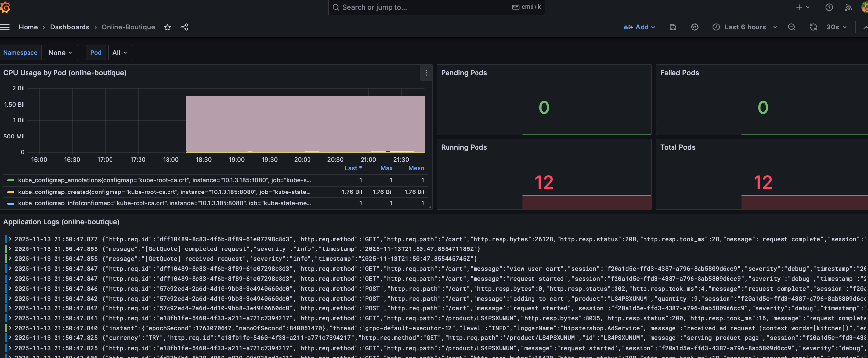Click yellow color swatch of kube_configmap_created
The height and width of the screenshot is (358, 868).
pos(11,192)
